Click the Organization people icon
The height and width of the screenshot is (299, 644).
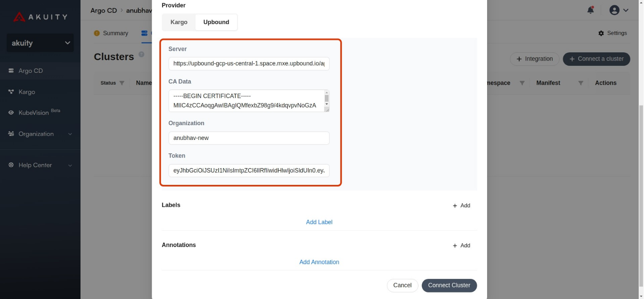click(x=11, y=134)
